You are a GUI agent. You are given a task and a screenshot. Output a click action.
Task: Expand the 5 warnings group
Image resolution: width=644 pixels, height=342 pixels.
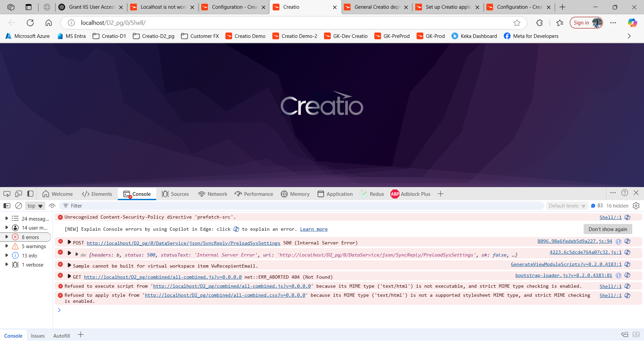(x=7, y=246)
